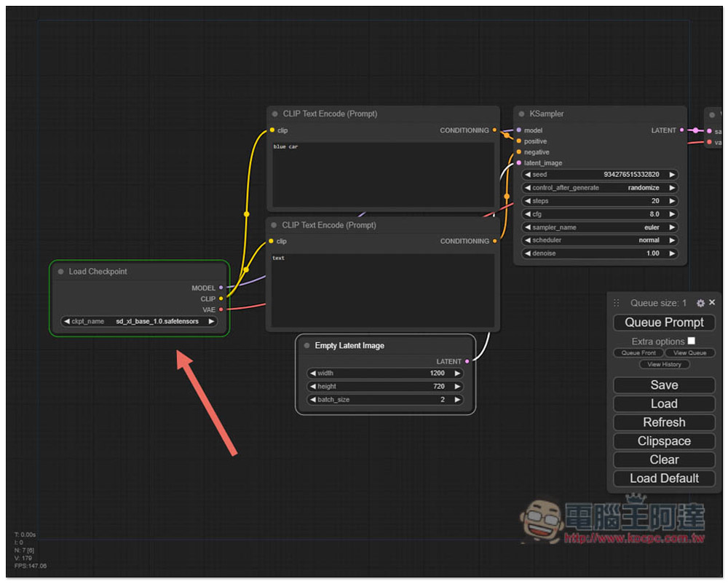The width and height of the screenshot is (728, 584).
Task: Increase seed with the right arrow
Action: click(672, 175)
